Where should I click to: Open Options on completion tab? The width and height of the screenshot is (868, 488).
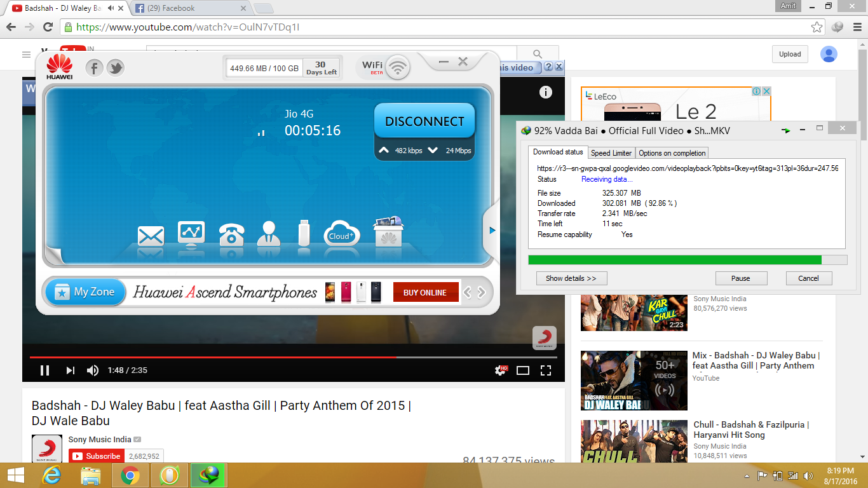click(672, 153)
